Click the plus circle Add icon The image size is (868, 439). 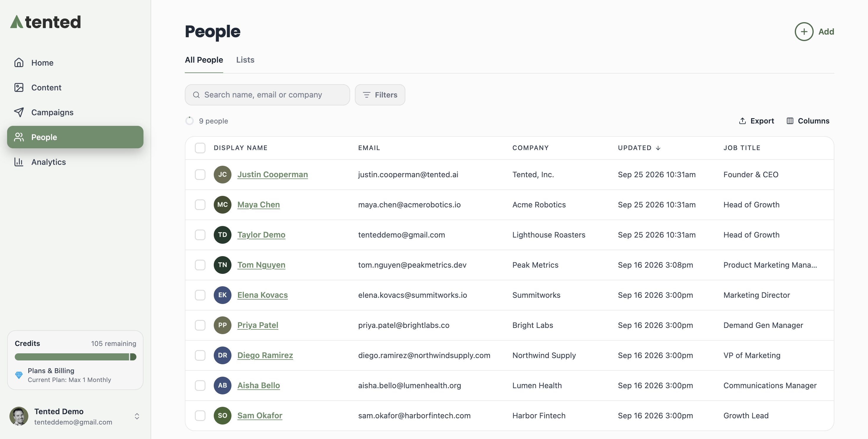pos(804,32)
